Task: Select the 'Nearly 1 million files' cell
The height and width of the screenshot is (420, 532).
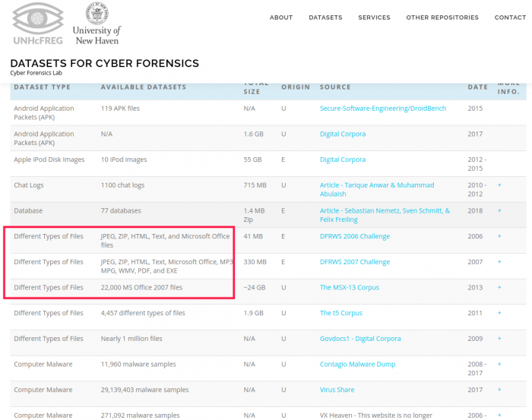Action: (131, 338)
